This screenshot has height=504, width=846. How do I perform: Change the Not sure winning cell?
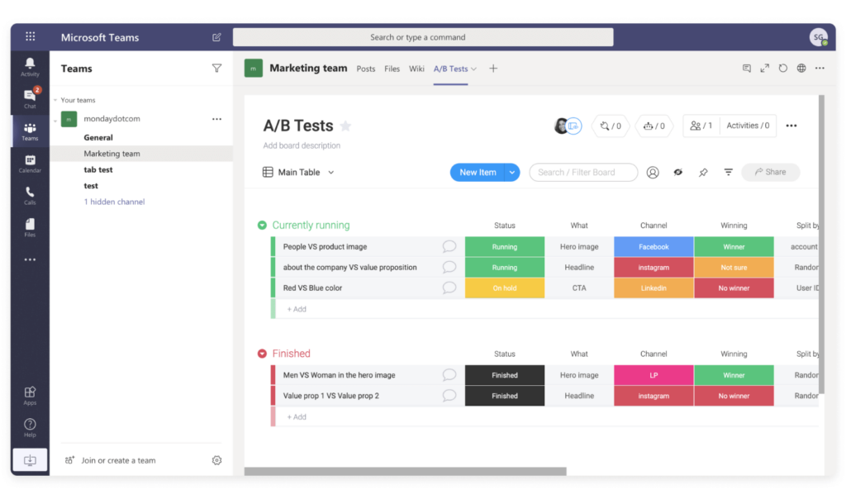click(x=734, y=267)
